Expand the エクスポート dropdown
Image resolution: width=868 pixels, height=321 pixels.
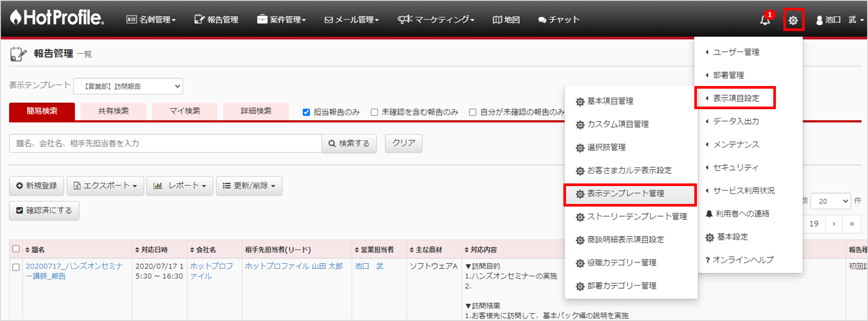point(105,186)
